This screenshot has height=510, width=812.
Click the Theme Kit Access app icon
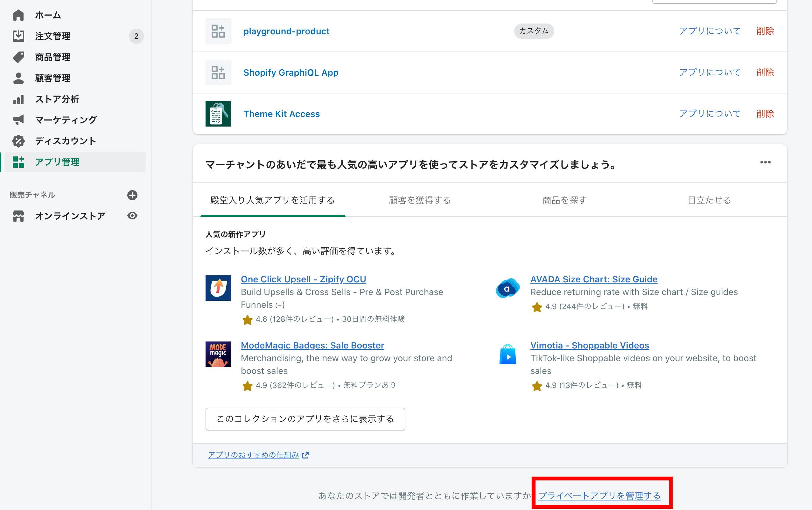[218, 114]
